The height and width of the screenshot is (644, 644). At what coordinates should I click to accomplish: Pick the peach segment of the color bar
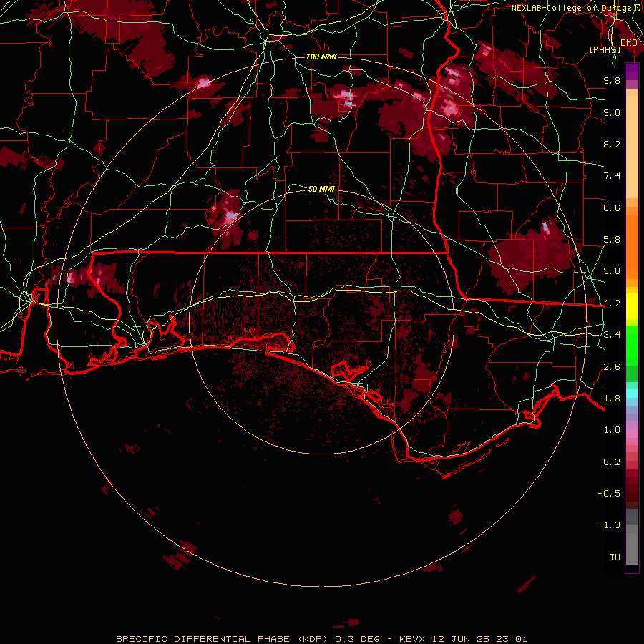(632, 148)
